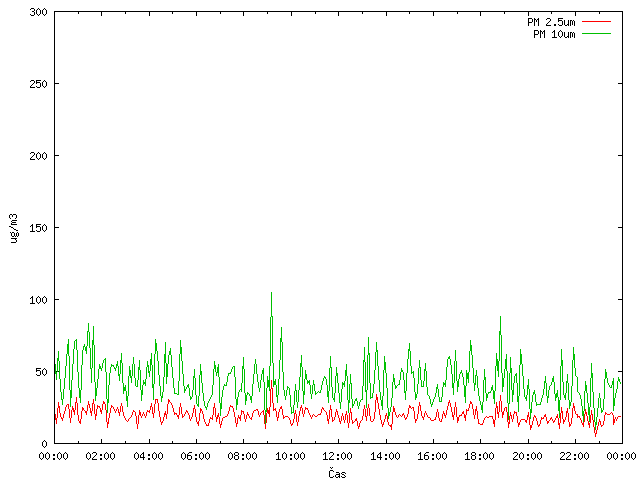
Task: Click the PM 10um legend label
Action: pyautogui.click(x=554, y=34)
